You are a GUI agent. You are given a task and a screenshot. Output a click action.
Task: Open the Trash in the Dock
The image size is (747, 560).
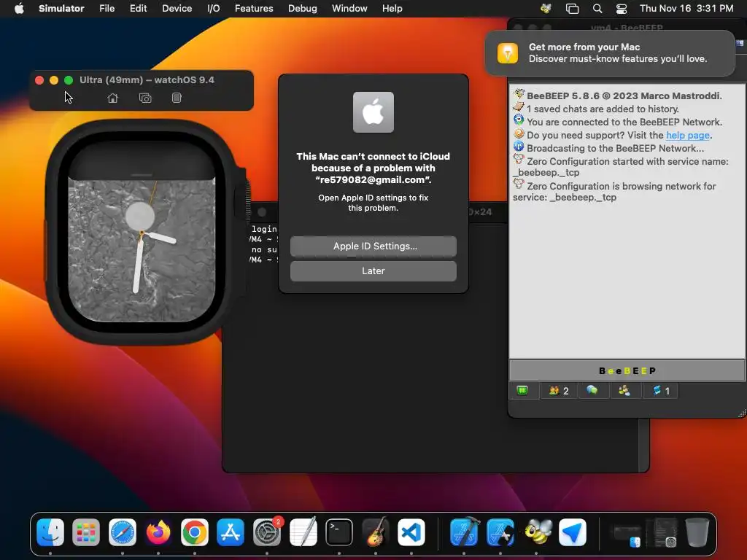click(x=697, y=532)
